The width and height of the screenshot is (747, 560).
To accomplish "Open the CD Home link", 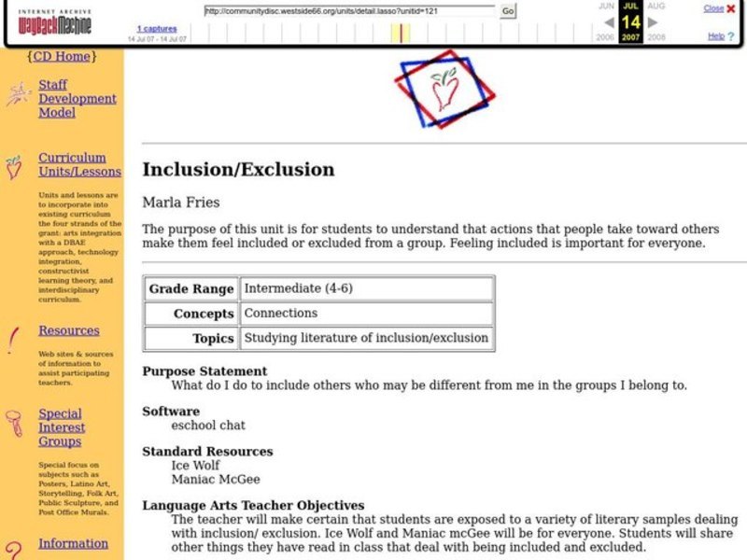I will pyautogui.click(x=62, y=56).
